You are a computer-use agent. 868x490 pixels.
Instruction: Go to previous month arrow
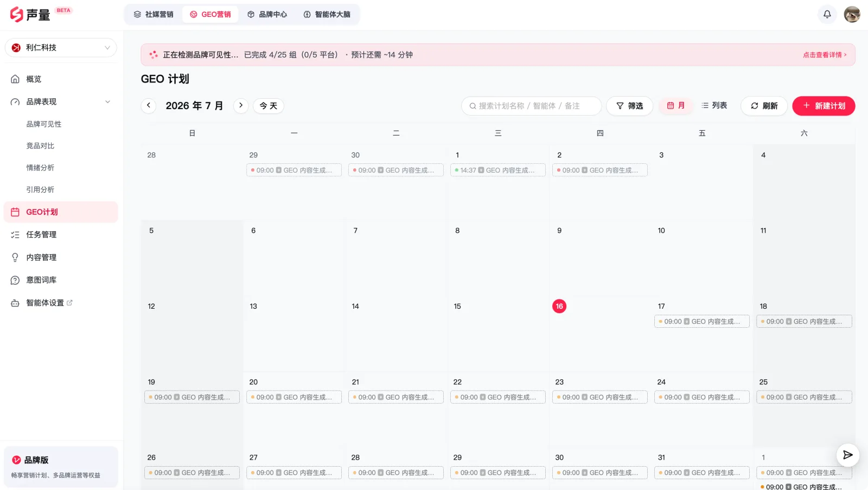149,105
